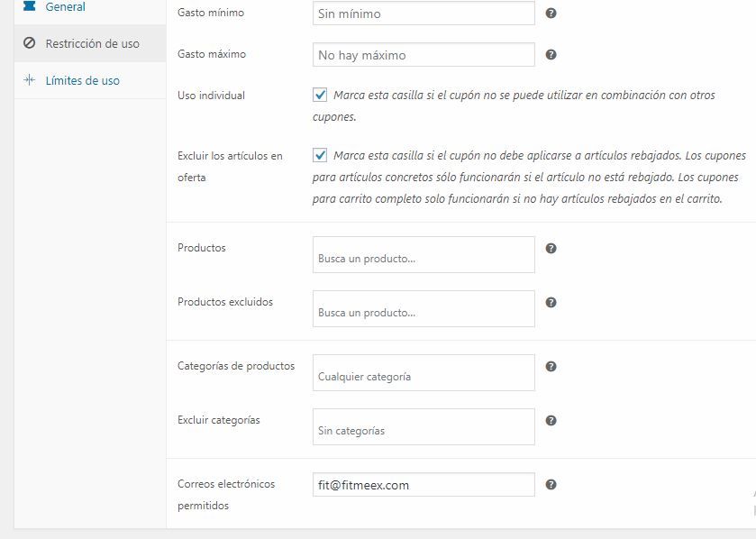Toggle Excluir los artículos en oferta checkbox

click(x=320, y=155)
